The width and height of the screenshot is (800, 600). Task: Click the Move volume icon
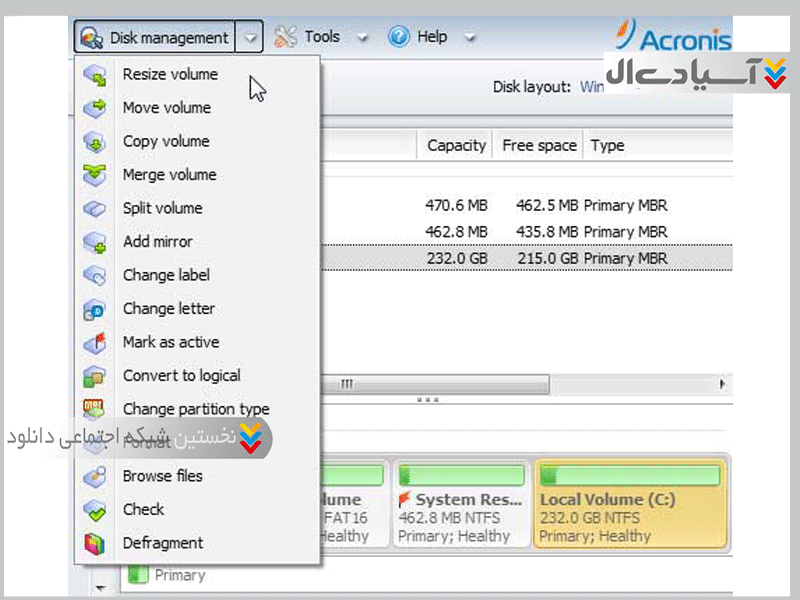[x=94, y=108]
